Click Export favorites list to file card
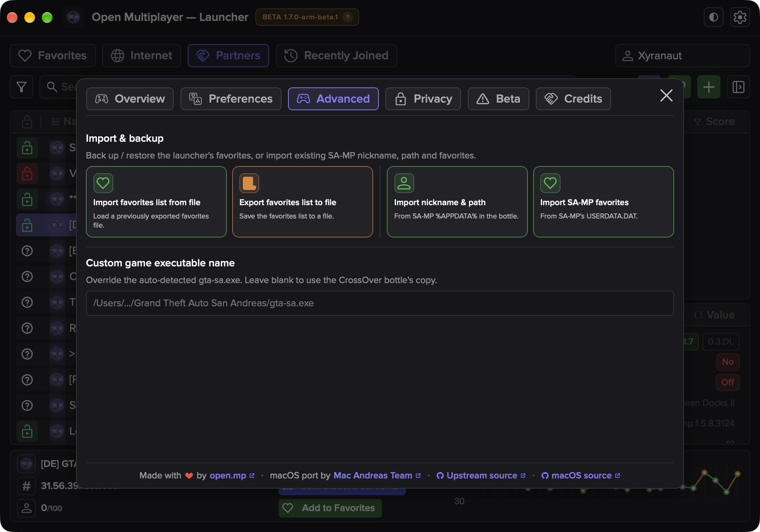The width and height of the screenshot is (760, 532). [x=302, y=202]
